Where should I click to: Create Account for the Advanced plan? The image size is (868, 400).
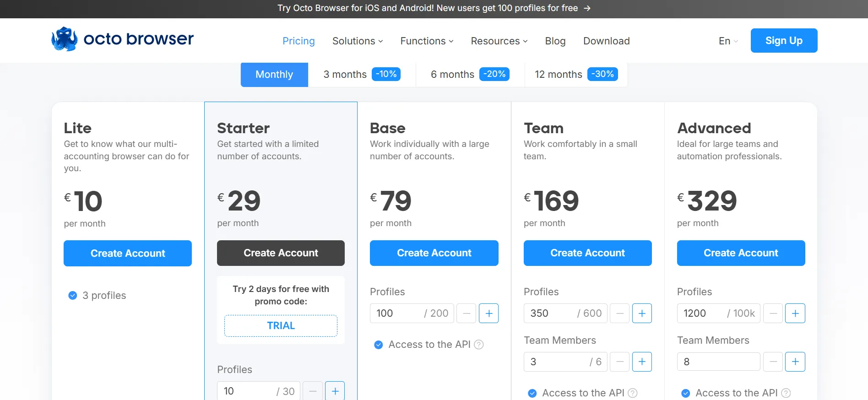pos(741,253)
